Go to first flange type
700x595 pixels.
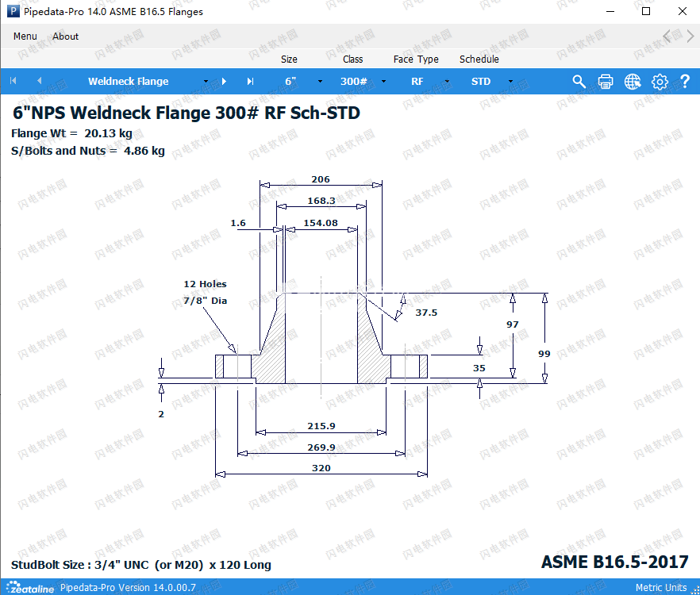coord(13,81)
